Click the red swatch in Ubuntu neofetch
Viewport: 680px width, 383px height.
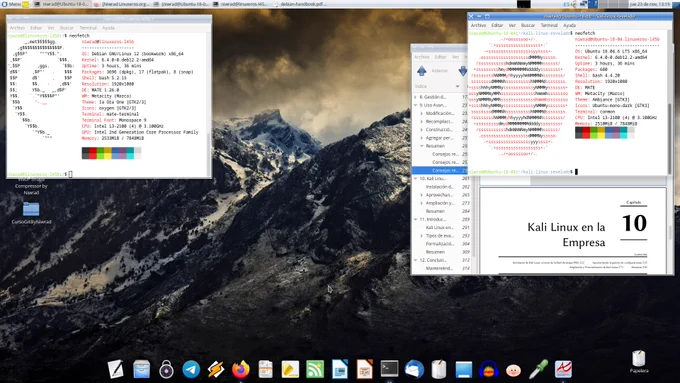[586, 133]
